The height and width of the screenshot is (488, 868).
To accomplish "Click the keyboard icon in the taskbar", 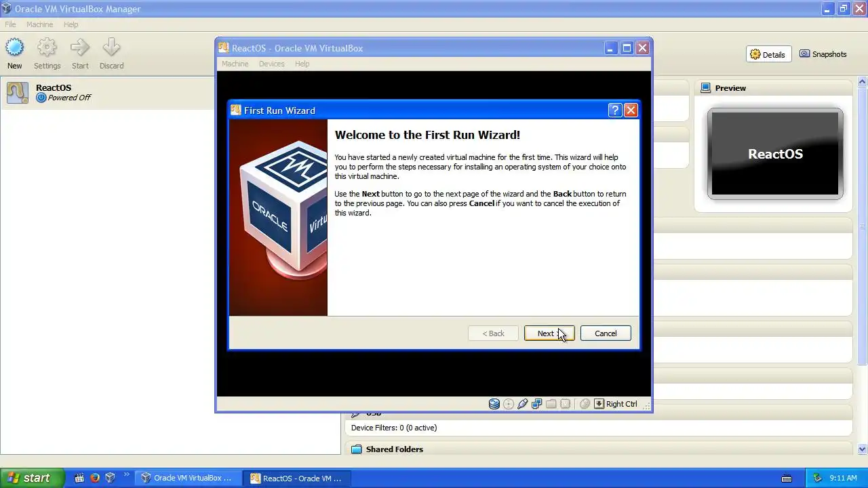I will click(x=787, y=479).
